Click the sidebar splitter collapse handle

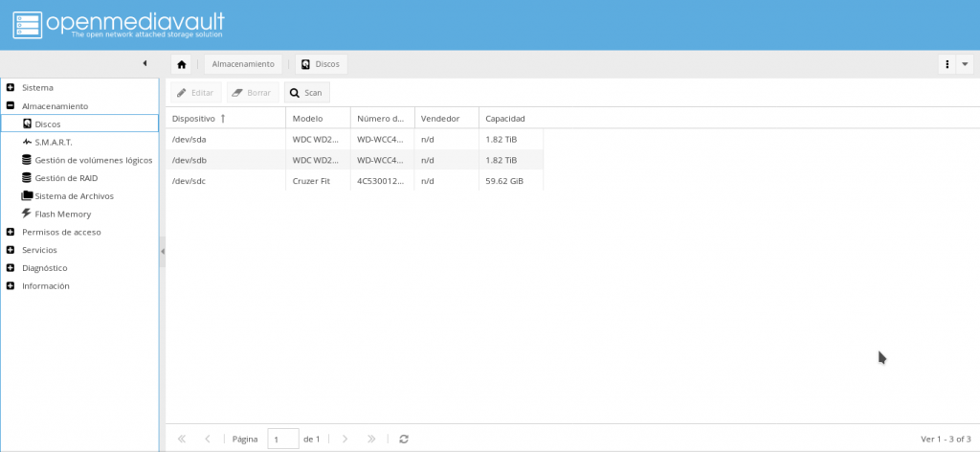click(x=163, y=251)
